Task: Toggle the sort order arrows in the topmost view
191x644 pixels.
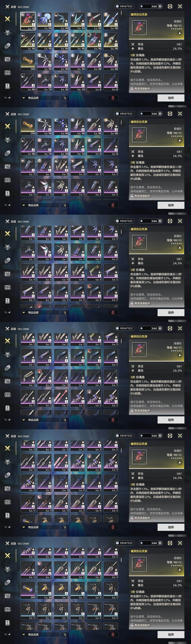Action: 65,98
